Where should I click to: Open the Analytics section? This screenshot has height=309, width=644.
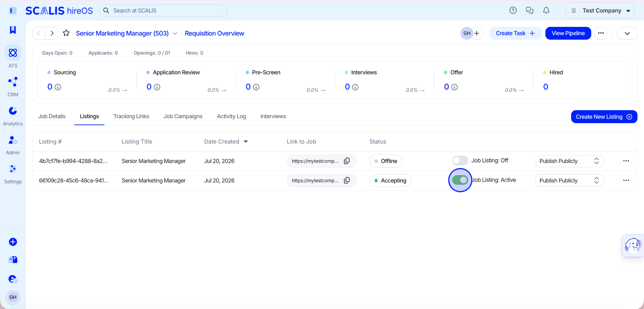13,116
